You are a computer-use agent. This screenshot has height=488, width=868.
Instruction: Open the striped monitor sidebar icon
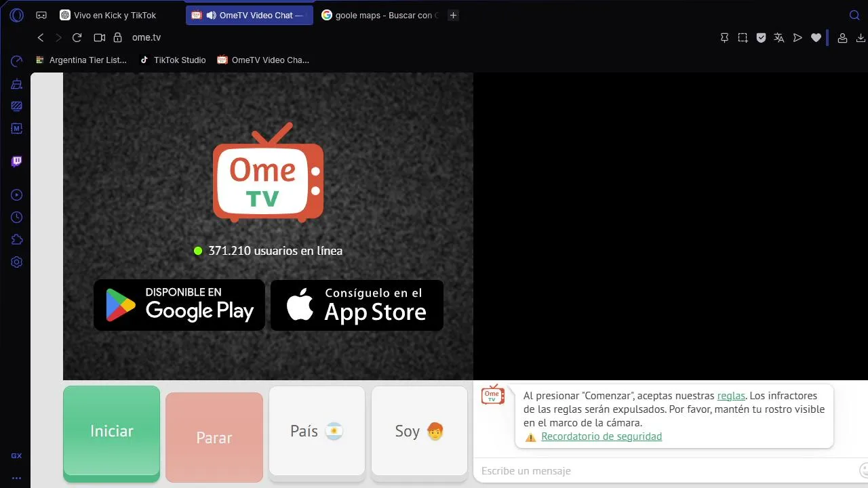17,106
